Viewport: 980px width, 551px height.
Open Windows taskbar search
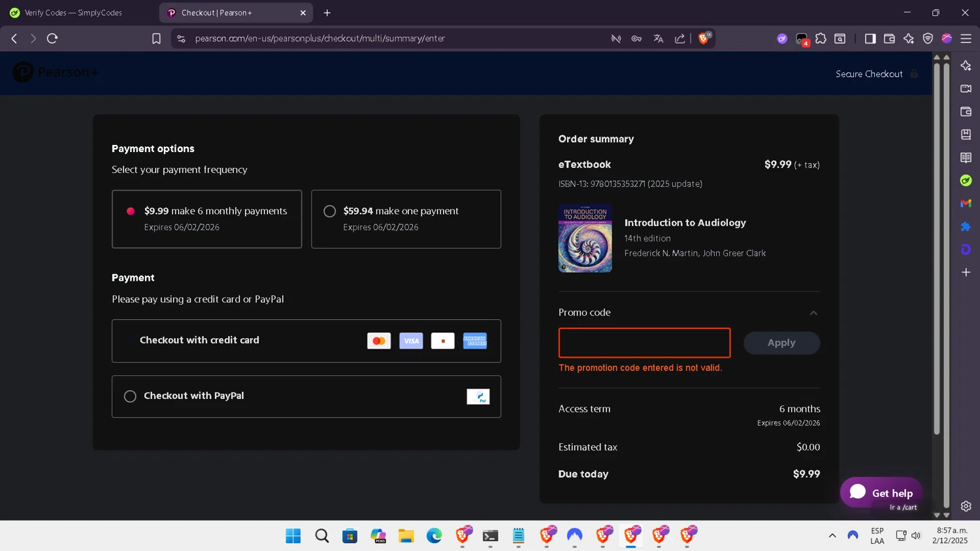tap(321, 536)
